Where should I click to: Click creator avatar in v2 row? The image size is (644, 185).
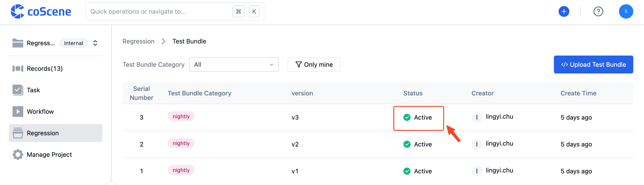pyautogui.click(x=477, y=144)
